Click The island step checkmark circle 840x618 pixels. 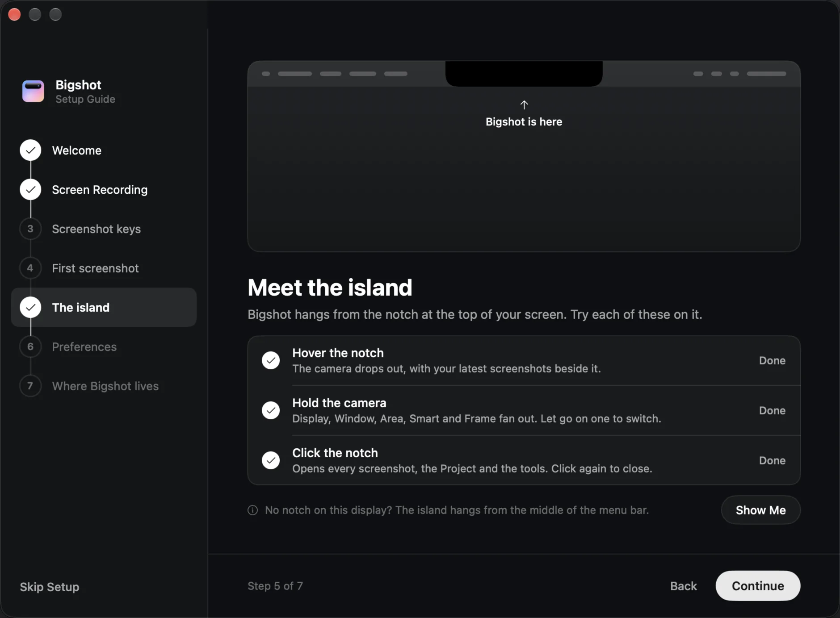tap(30, 308)
